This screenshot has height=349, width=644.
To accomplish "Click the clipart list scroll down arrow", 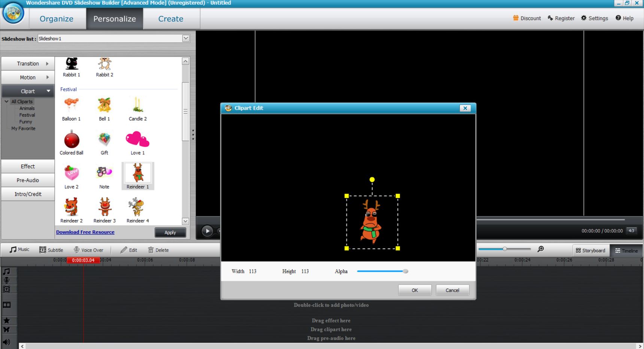I will pyautogui.click(x=185, y=221).
